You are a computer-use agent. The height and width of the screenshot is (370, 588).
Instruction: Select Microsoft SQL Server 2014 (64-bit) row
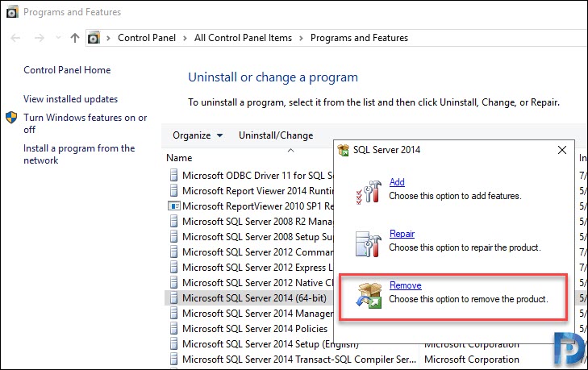coord(249,298)
